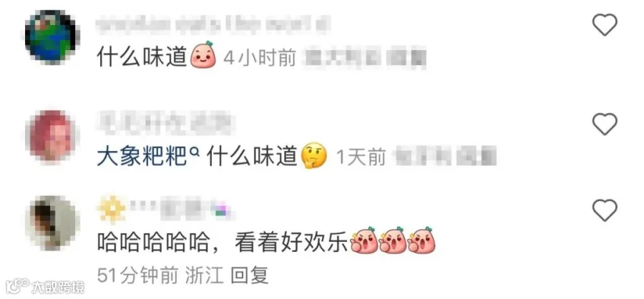Select the 哈哈哈哈哈，看着好欢乐 comment text
Image resolution: width=644 pixels, height=299 pixels.
pos(223,242)
